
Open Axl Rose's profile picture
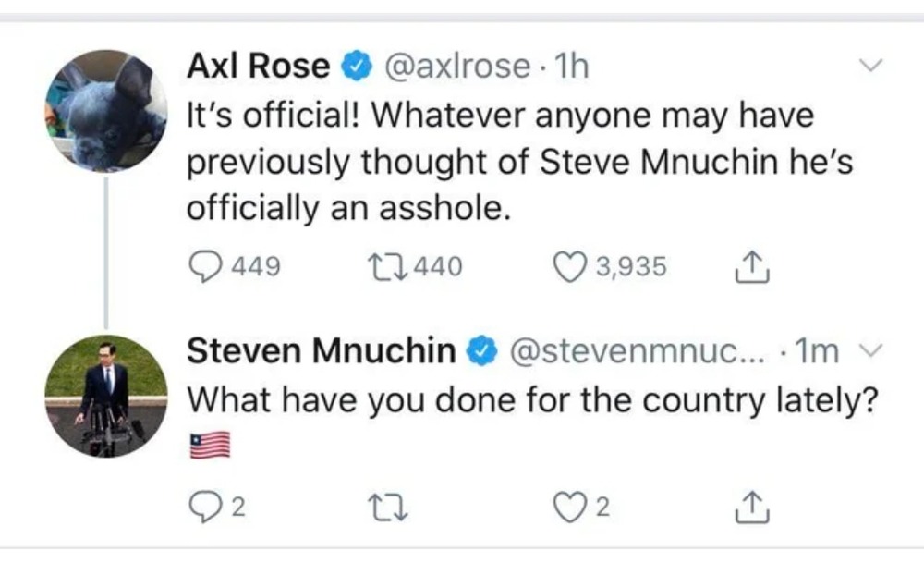(105, 111)
